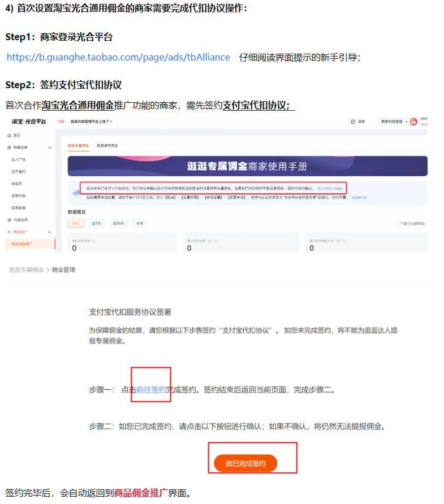Click the user avatar icon at top right
The height and width of the screenshot is (504, 444).
(x=413, y=121)
